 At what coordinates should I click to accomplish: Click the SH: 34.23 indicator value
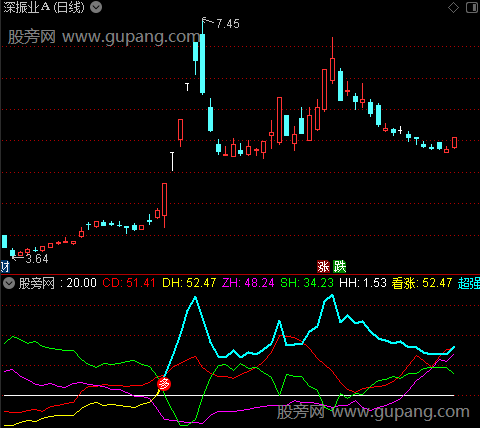click(x=307, y=283)
